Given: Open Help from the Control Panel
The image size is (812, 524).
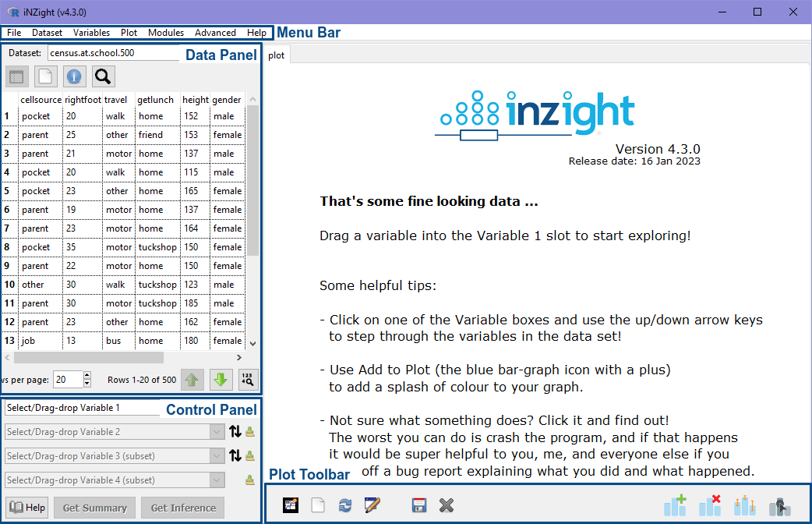Looking at the screenshot, I should (x=26, y=508).
